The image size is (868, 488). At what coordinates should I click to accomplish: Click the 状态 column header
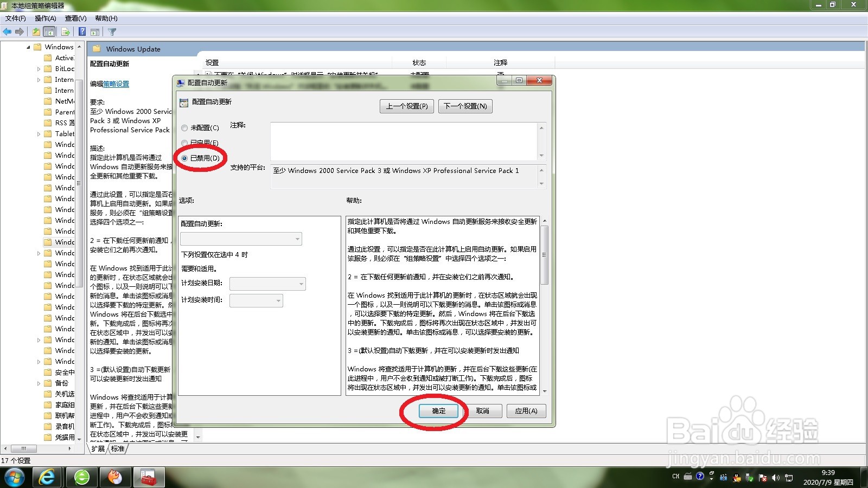point(419,63)
